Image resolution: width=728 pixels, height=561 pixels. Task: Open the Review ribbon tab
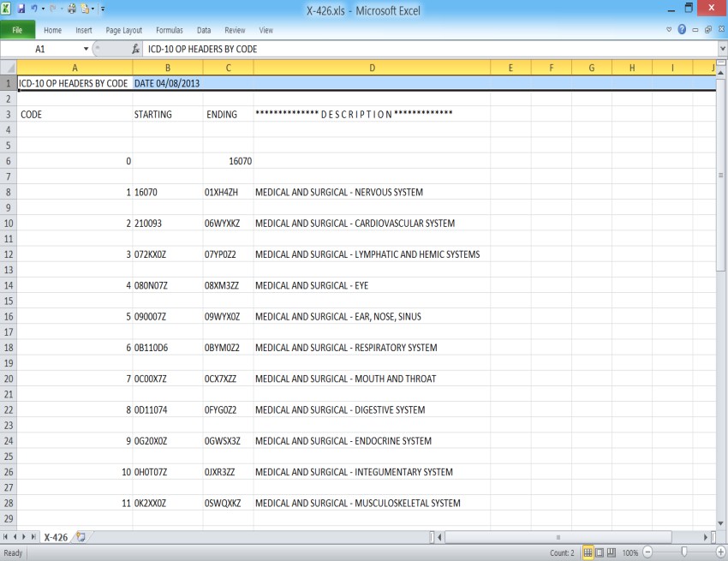(x=235, y=30)
